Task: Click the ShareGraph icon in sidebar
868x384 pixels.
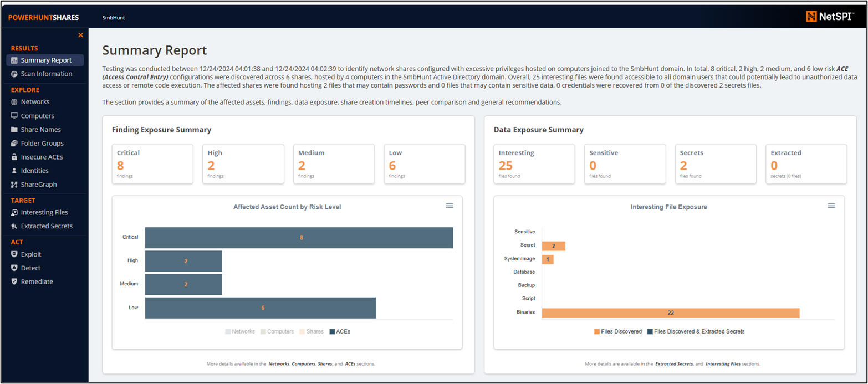Action: pyautogui.click(x=14, y=185)
